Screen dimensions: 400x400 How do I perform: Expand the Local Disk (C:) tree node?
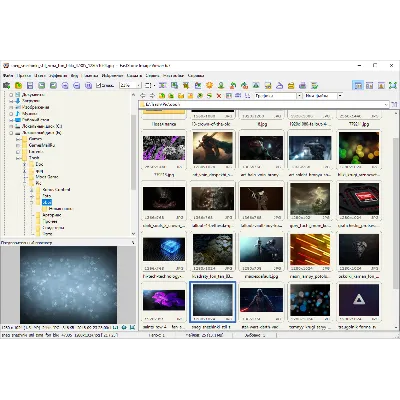click(x=12, y=126)
